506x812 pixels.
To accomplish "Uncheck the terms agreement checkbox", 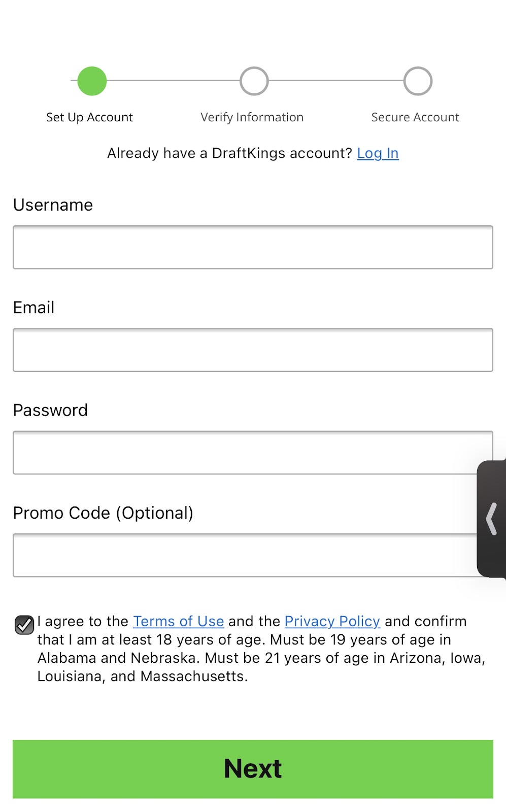I will pos(24,625).
